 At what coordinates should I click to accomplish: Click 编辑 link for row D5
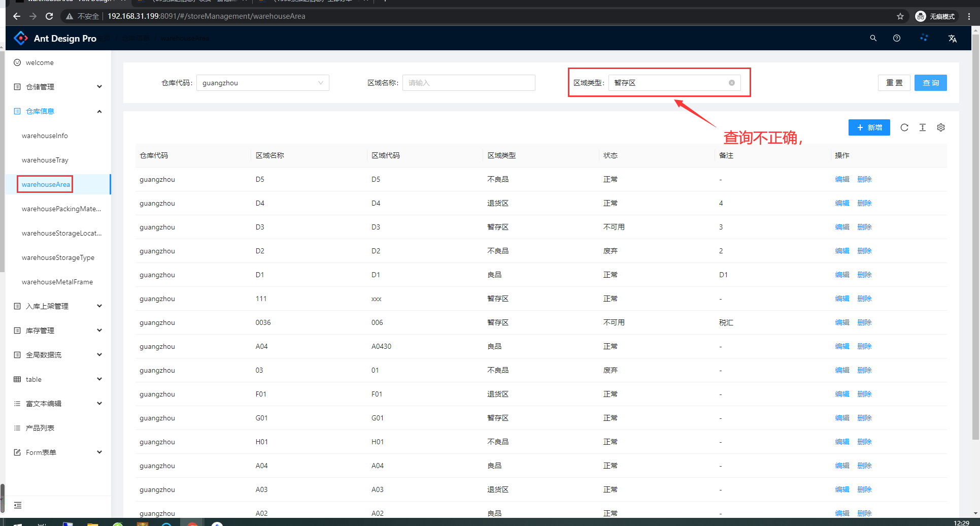tap(842, 179)
